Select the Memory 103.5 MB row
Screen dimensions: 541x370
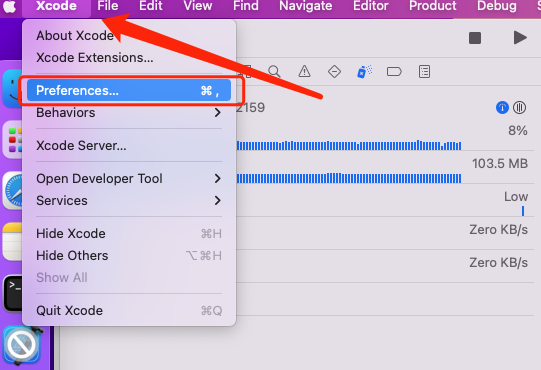385,167
